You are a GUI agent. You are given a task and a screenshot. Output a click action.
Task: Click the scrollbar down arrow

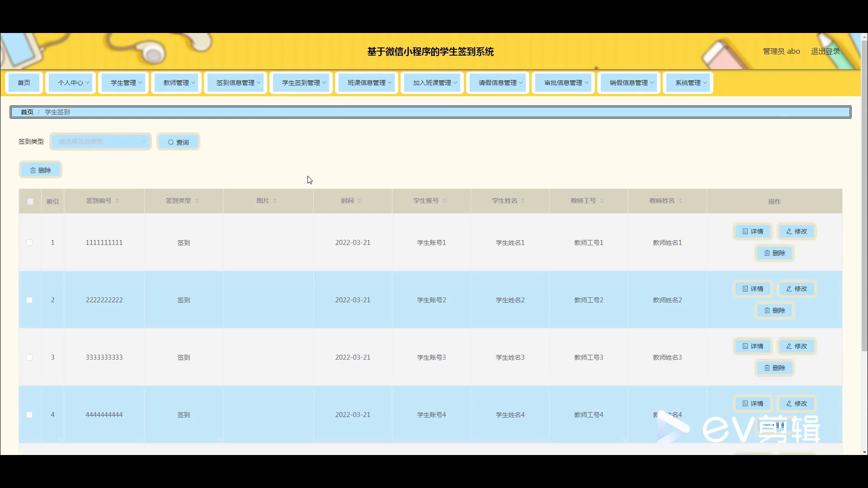click(x=864, y=452)
